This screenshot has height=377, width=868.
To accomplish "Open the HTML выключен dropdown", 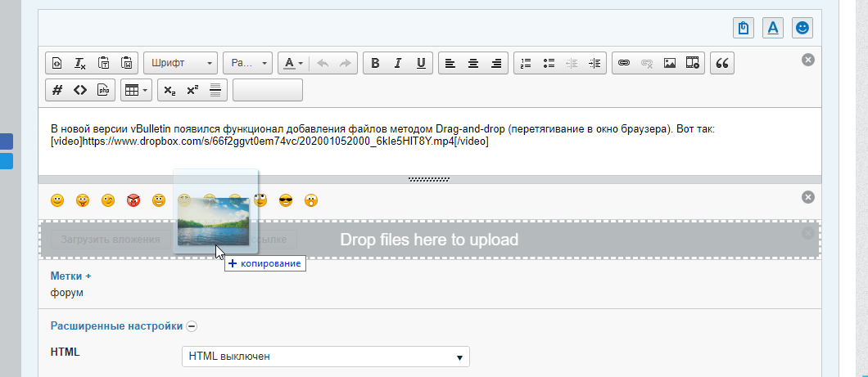I will click(325, 357).
